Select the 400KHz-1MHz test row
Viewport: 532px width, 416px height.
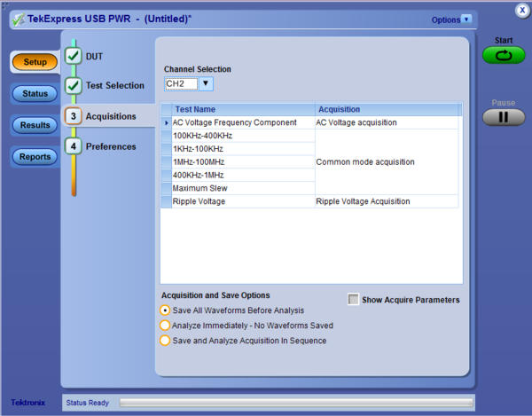(243, 175)
